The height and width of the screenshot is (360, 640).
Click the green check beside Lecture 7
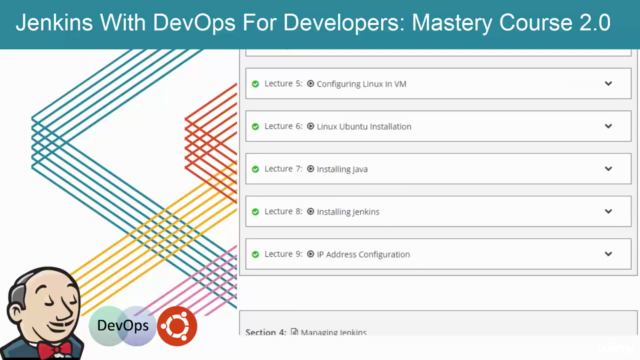[x=256, y=169]
